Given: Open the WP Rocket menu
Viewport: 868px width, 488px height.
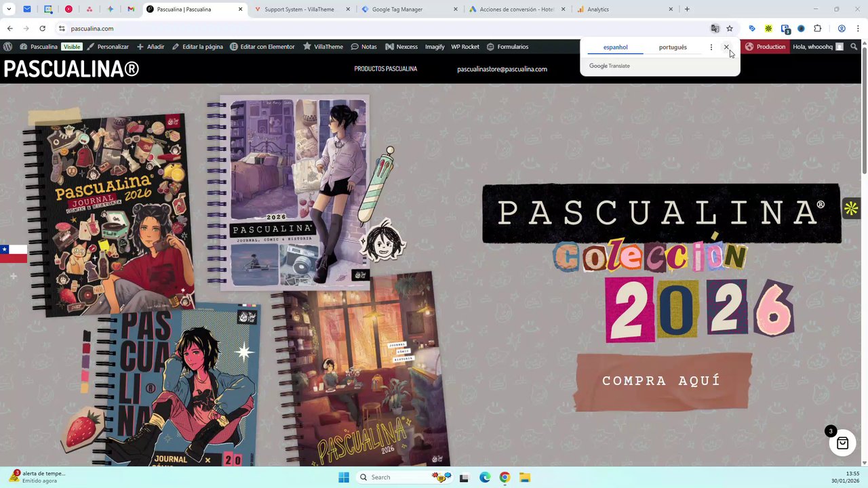Looking at the screenshot, I should 465,47.
